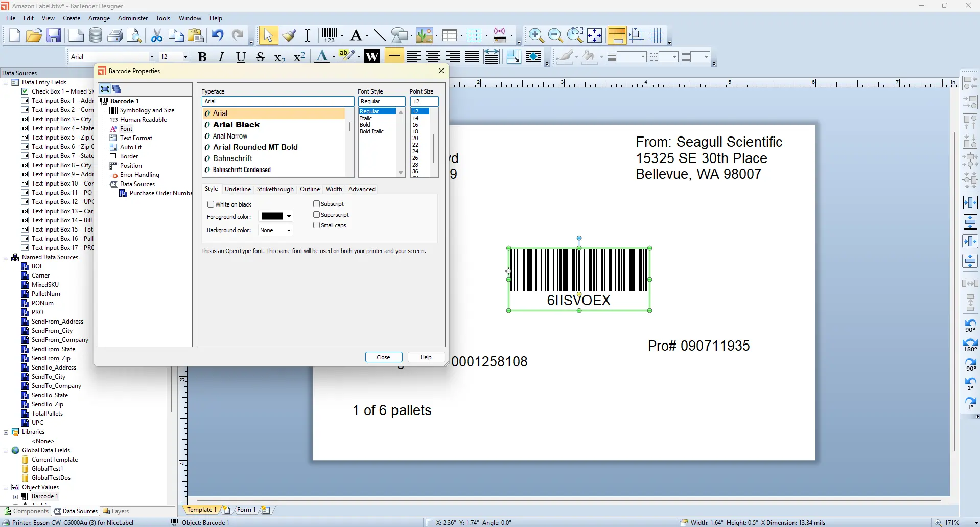This screenshot has width=980, height=527.
Task: Select Error Handling in properties tree
Action: click(139, 175)
